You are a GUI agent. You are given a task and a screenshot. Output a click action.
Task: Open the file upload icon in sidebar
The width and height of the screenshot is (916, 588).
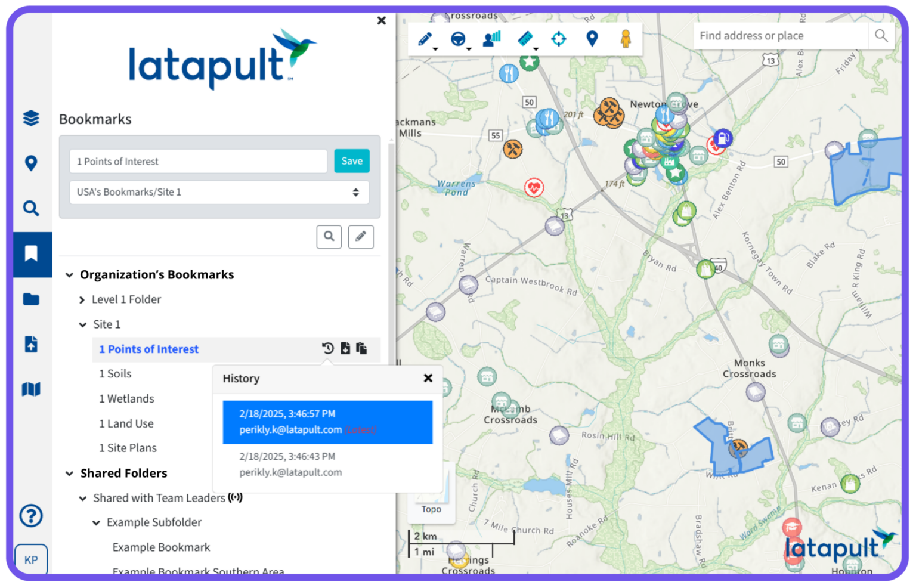(31, 344)
